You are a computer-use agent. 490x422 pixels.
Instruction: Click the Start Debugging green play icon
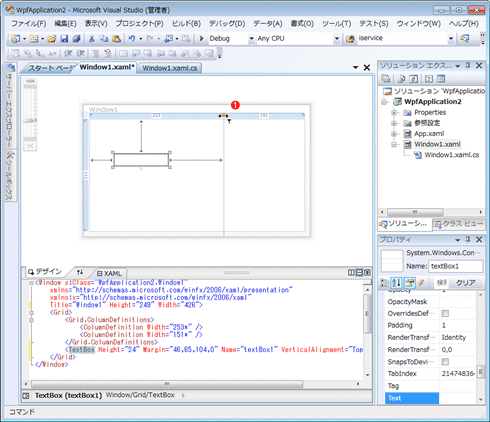[x=201, y=39]
